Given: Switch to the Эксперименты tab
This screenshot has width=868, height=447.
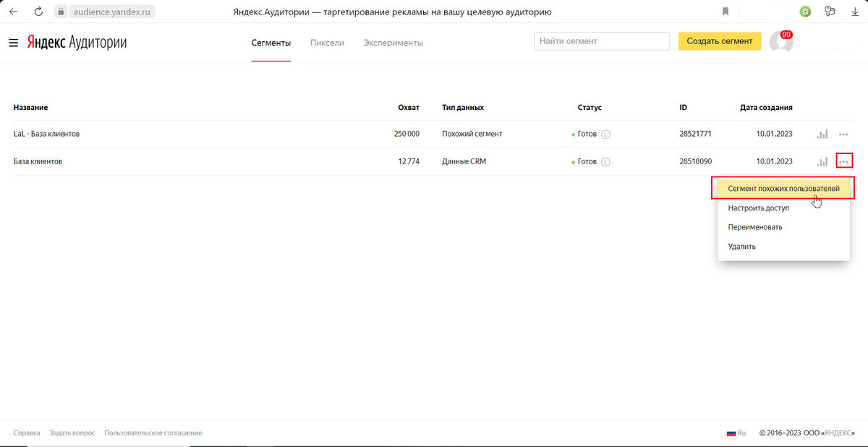Looking at the screenshot, I should (393, 43).
